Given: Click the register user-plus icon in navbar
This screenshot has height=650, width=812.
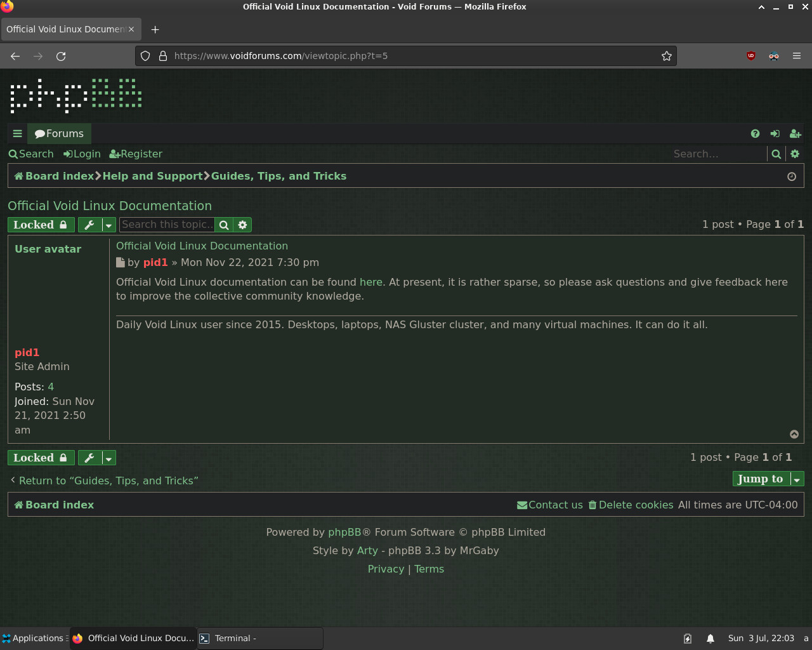Looking at the screenshot, I should 796,133.
